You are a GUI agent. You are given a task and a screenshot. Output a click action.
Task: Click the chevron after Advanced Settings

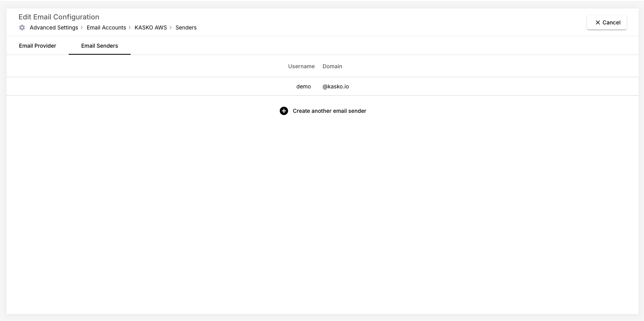click(82, 28)
